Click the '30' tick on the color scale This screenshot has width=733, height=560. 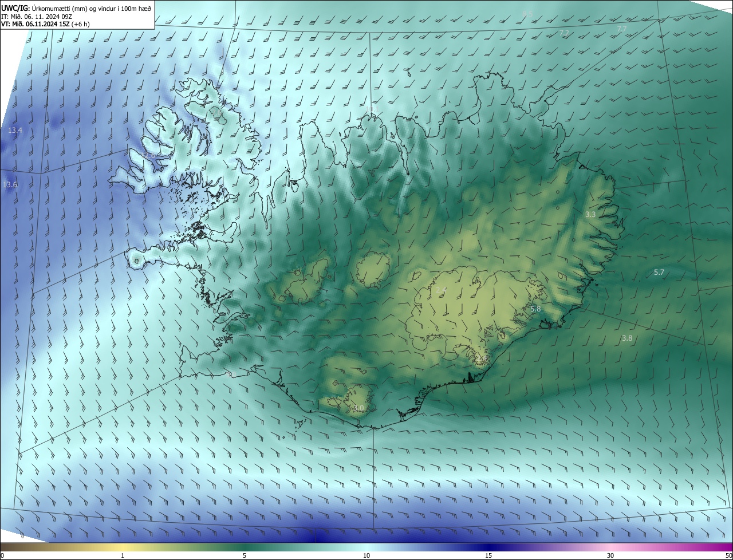point(610,555)
